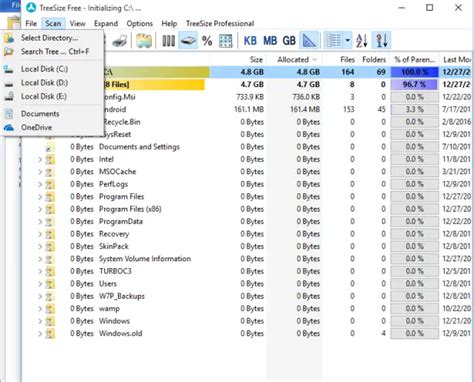Click the 733.9 KB size cell

coord(250,97)
